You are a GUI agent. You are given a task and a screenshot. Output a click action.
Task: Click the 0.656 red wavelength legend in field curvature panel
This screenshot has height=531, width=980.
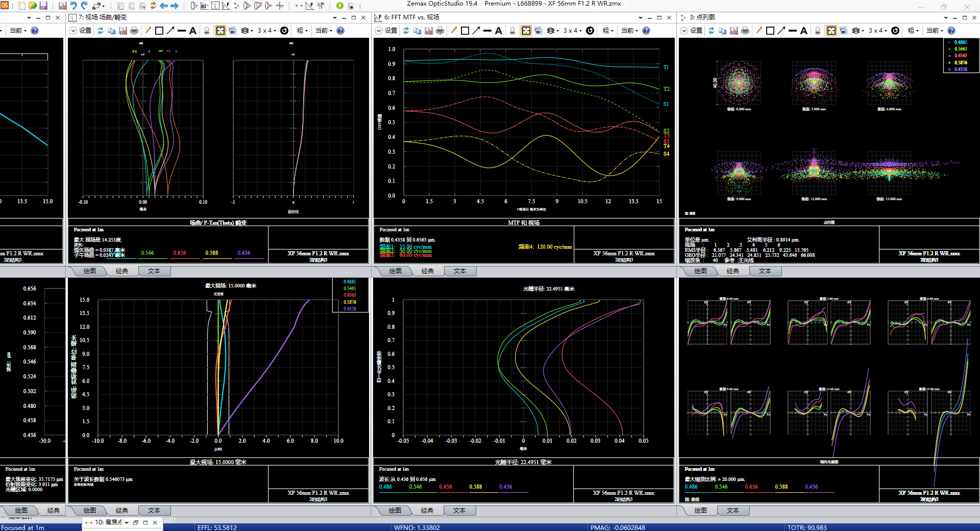(180, 253)
